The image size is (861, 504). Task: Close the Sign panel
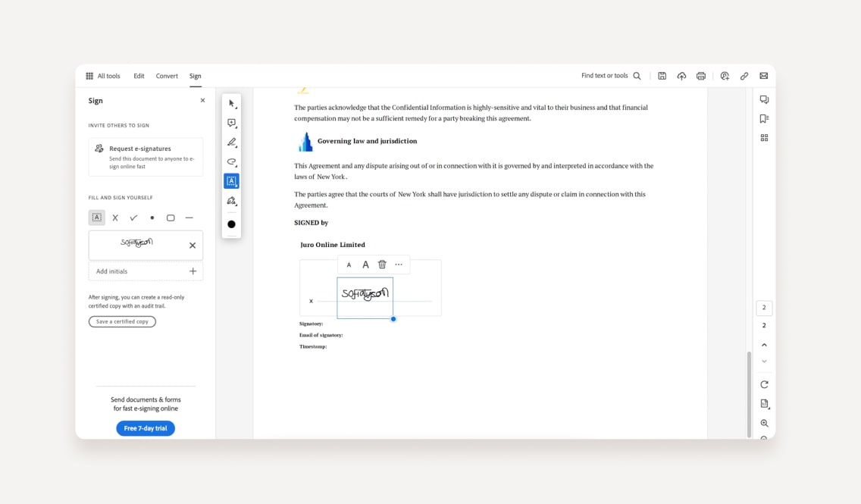click(x=202, y=101)
